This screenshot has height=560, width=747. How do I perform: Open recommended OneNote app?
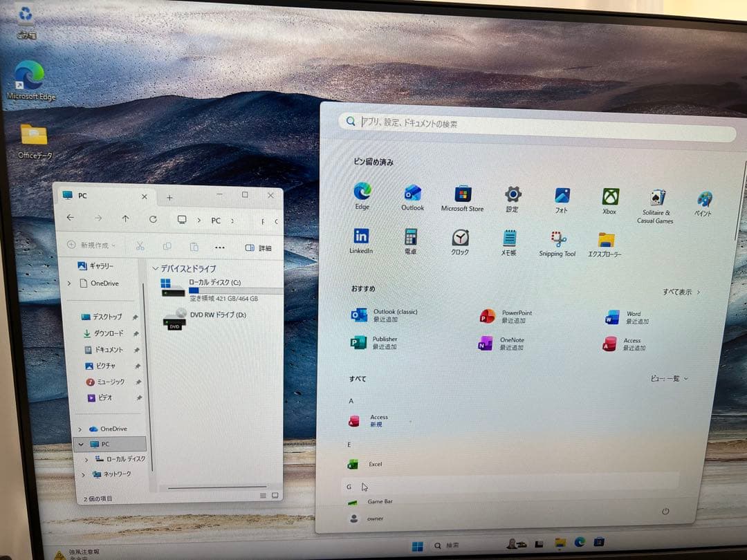(x=501, y=344)
